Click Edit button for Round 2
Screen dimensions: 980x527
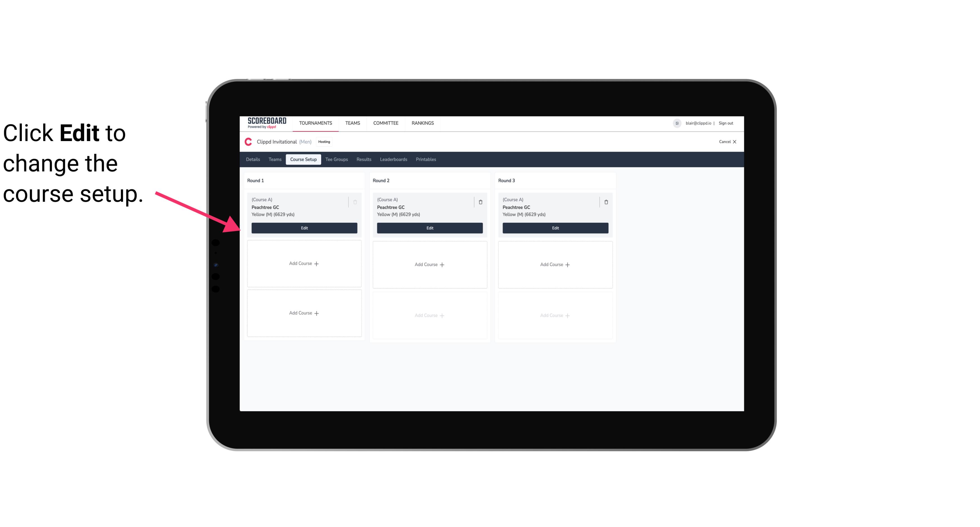point(430,227)
